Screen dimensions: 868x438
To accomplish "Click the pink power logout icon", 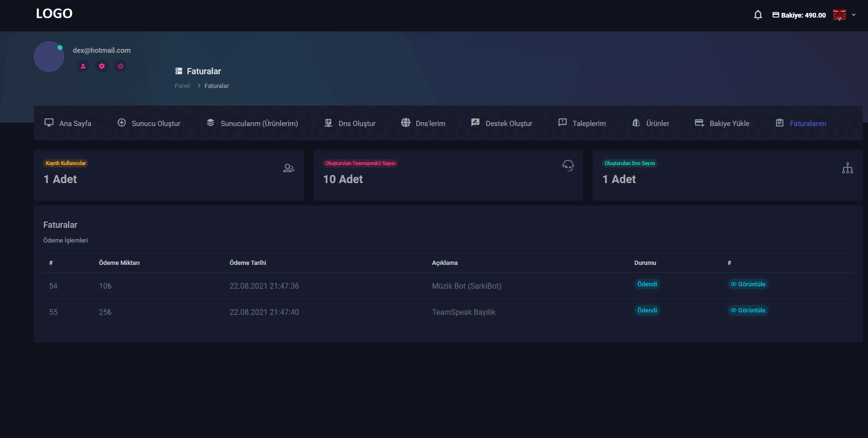I will pos(120,66).
